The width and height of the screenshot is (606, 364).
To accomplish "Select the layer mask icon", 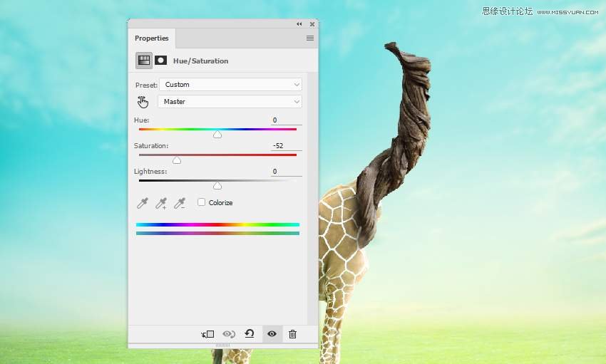I will [x=161, y=61].
